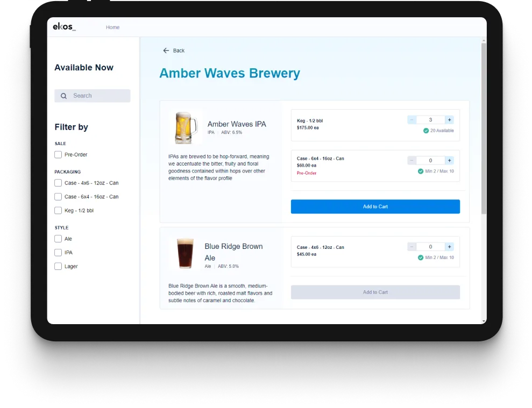Click the Case 6x4 16oz quantity field
Screen dimensions: 532x408
pyautogui.click(x=430, y=160)
